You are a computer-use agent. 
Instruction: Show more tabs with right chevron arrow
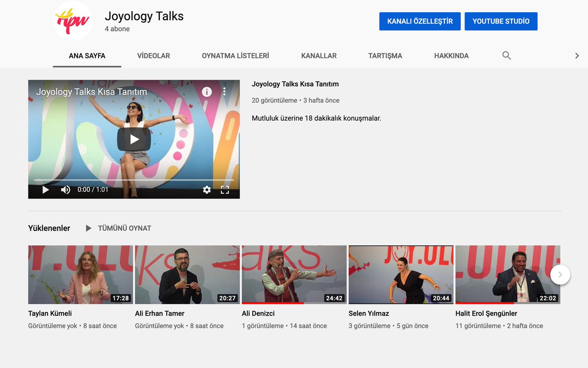(x=577, y=56)
